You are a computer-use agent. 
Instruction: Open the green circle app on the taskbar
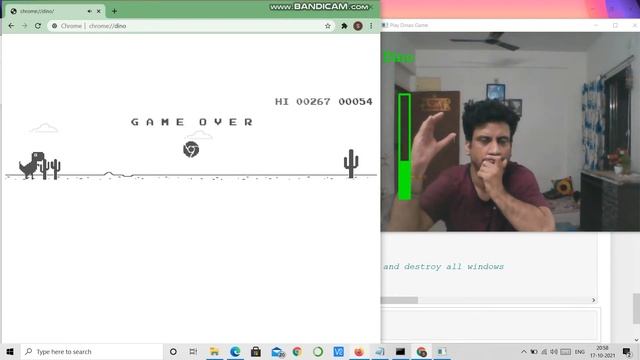click(318, 351)
